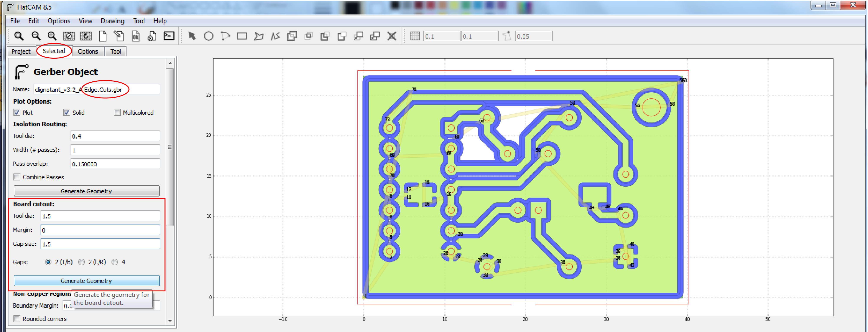This screenshot has height=332, width=868.
Task: Select the rectangle drawing tool
Action: tap(242, 36)
